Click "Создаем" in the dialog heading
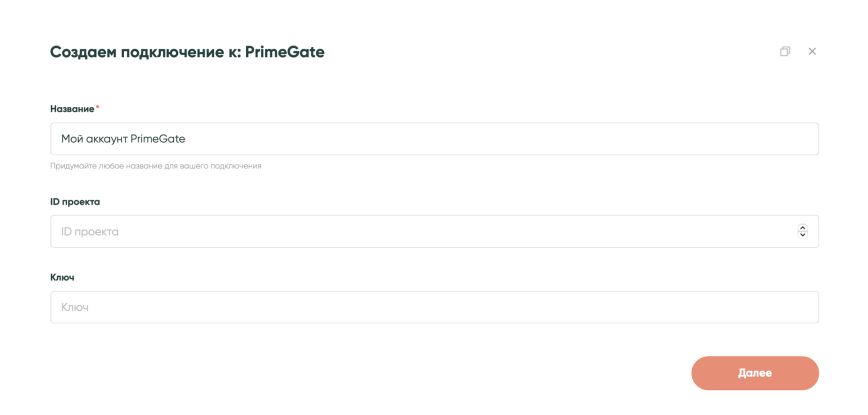The height and width of the screenshot is (415, 868). (x=84, y=52)
